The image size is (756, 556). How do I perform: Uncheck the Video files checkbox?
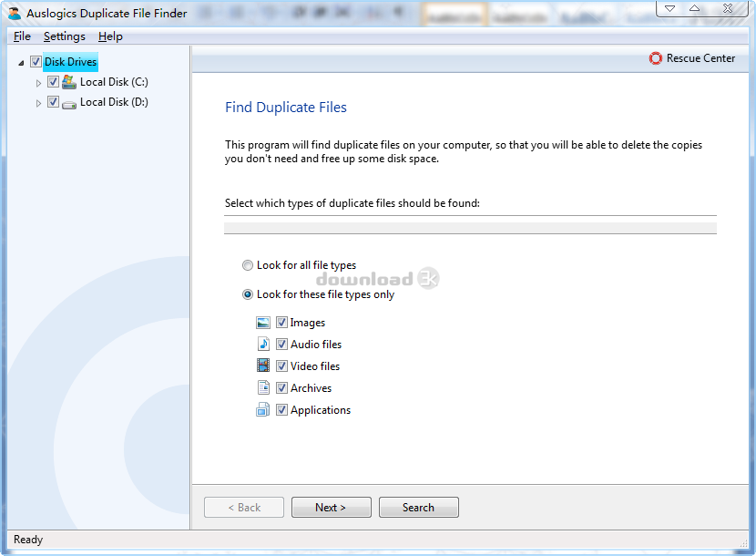pyautogui.click(x=281, y=366)
